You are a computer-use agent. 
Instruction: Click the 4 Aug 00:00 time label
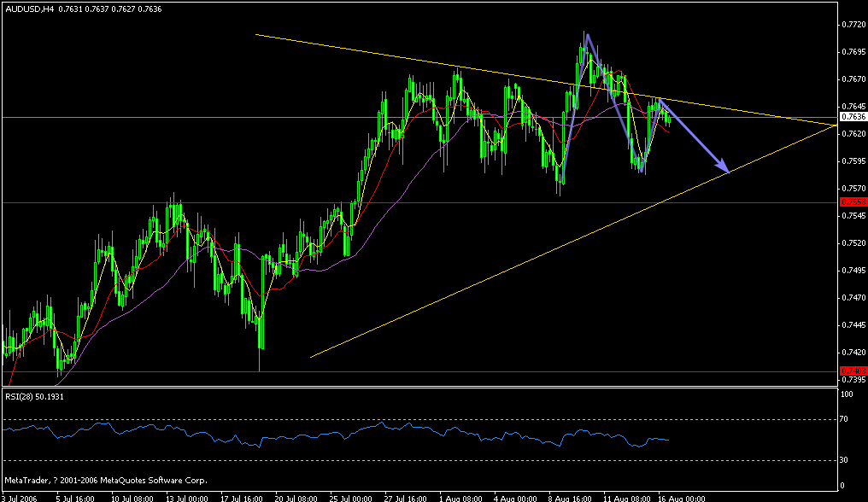click(x=515, y=498)
